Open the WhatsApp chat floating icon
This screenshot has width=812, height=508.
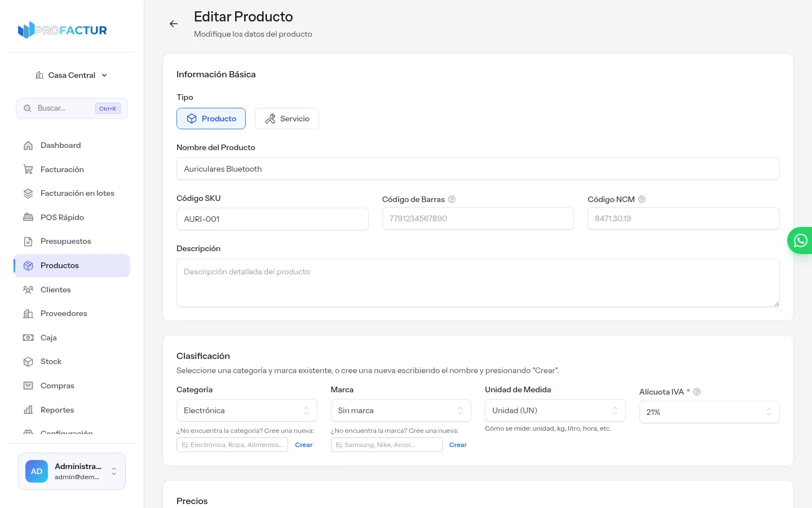(x=800, y=240)
